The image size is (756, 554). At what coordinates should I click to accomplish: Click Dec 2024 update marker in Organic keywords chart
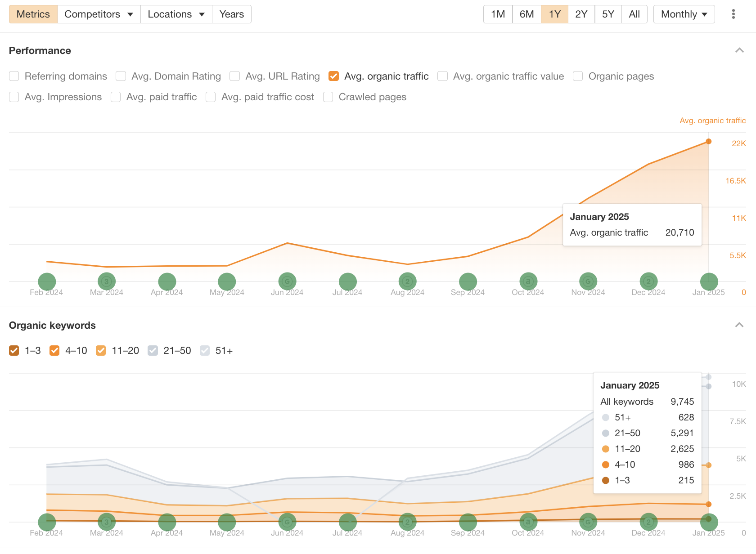click(648, 522)
